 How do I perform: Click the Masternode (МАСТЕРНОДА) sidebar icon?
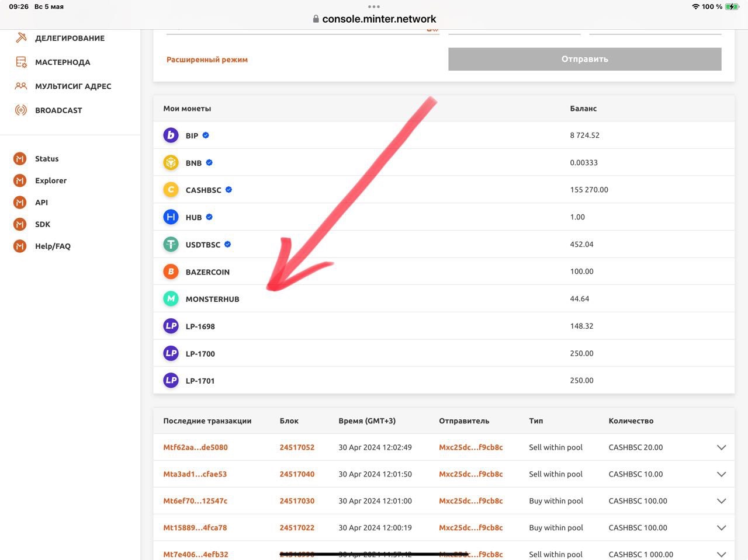click(x=21, y=62)
